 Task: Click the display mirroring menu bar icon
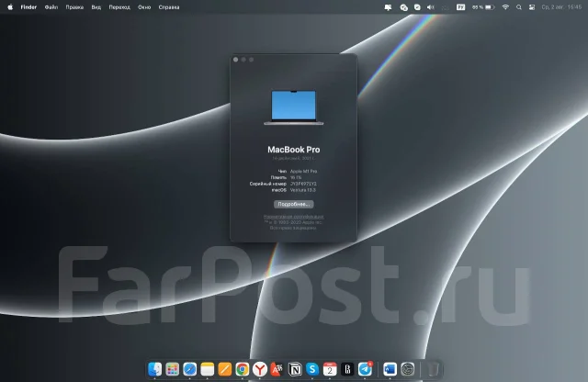388,7
